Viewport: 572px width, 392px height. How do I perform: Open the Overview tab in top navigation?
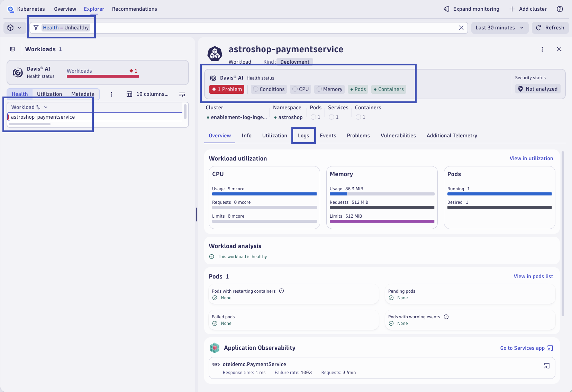pos(65,9)
